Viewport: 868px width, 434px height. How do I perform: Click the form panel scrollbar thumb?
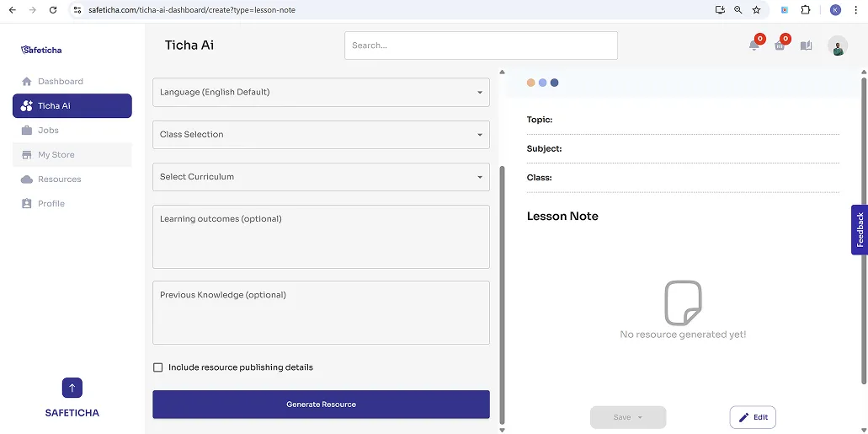502,294
